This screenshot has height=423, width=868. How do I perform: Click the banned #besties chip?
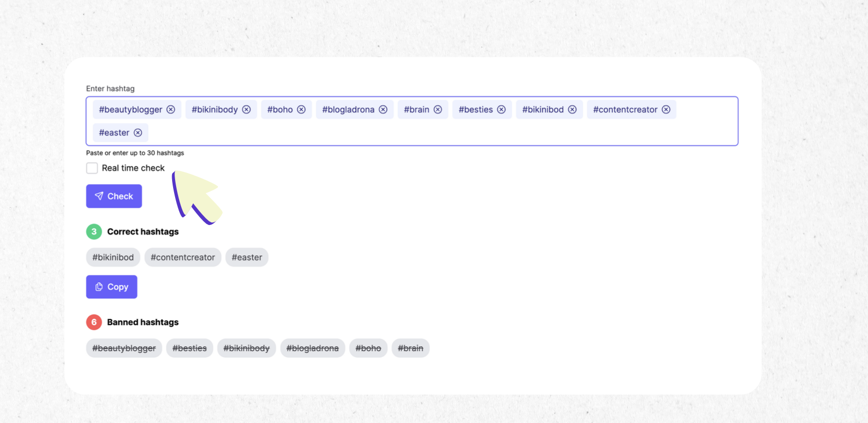190,348
